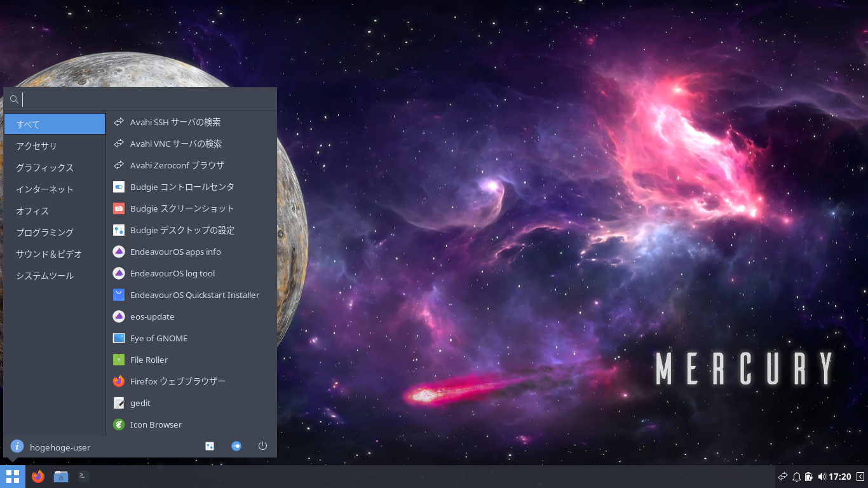Filter apps by プログラミング category
The width and height of the screenshot is (868, 488).
pos(55,233)
